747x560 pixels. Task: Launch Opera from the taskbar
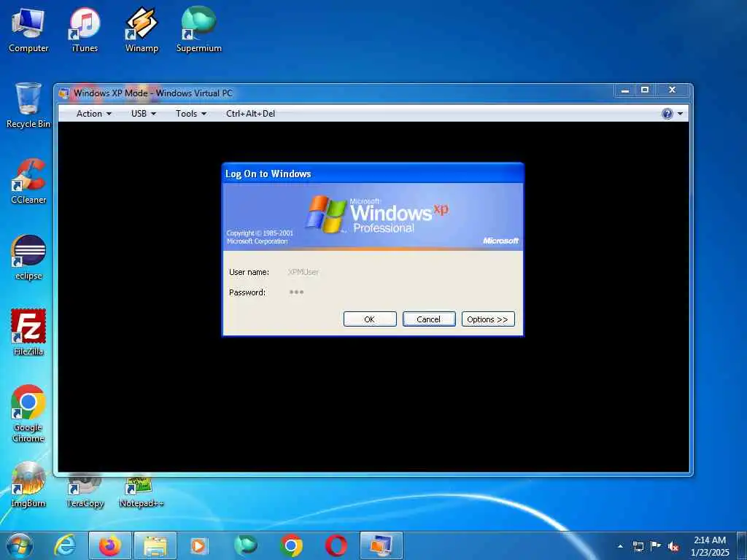coord(336,545)
